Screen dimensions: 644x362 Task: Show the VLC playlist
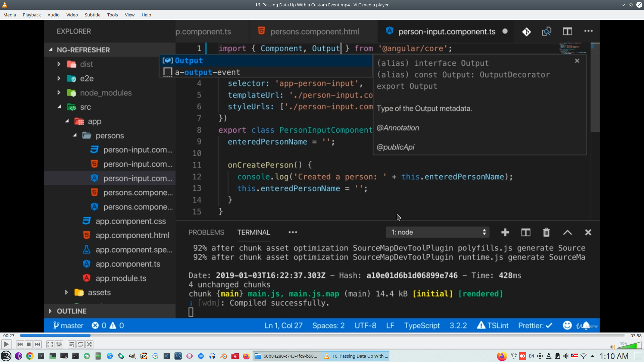point(71,344)
